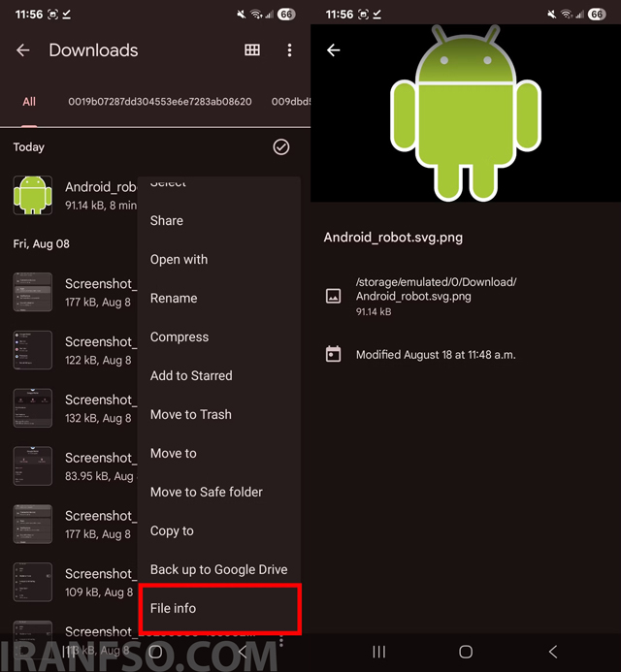
Task: Open recent apps on the right phone
Action: [x=378, y=652]
